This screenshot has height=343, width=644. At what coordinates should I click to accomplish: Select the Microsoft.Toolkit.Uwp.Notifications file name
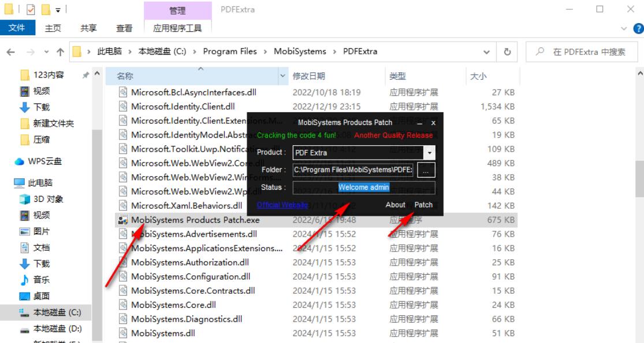click(189, 149)
